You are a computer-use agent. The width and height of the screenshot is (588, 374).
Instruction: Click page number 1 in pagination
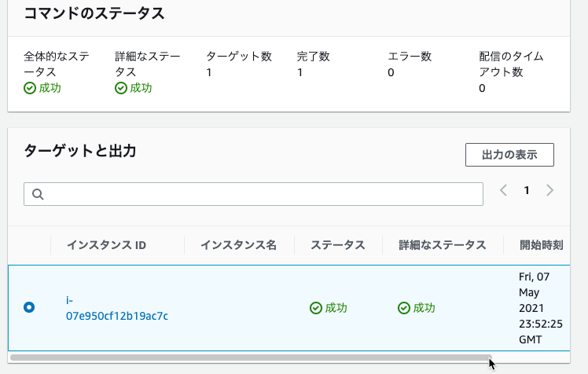[527, 190]
